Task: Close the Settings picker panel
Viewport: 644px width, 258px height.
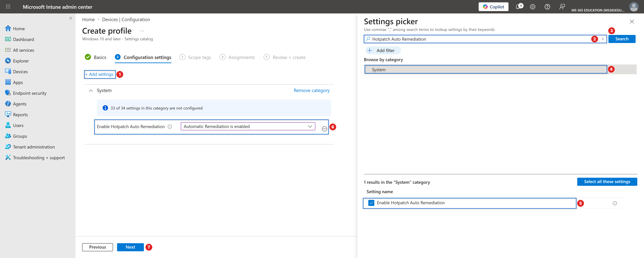Action: click(632, 21)
